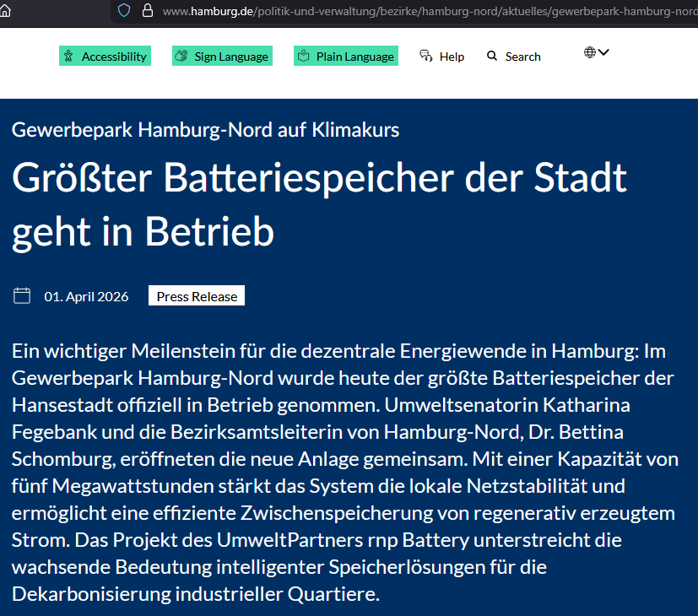Open the Search button
The width and height of the screenshot is (698, 616).
point(514,57)
